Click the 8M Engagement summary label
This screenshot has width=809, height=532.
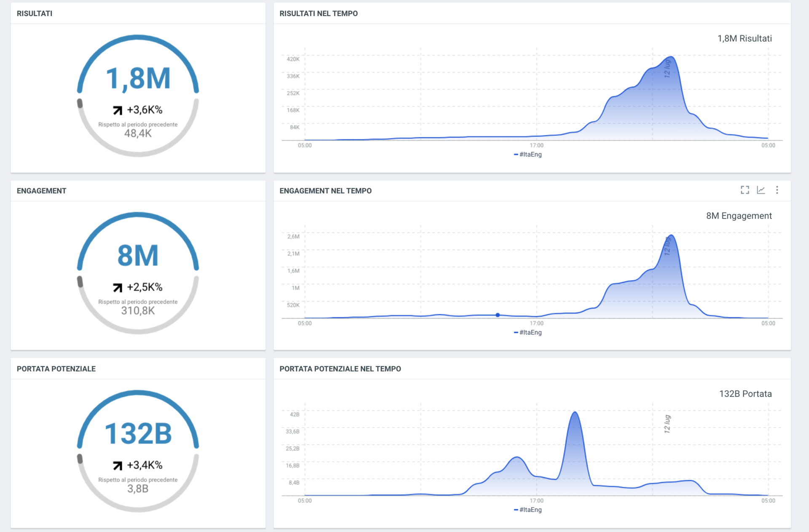(x=739, y=216)
